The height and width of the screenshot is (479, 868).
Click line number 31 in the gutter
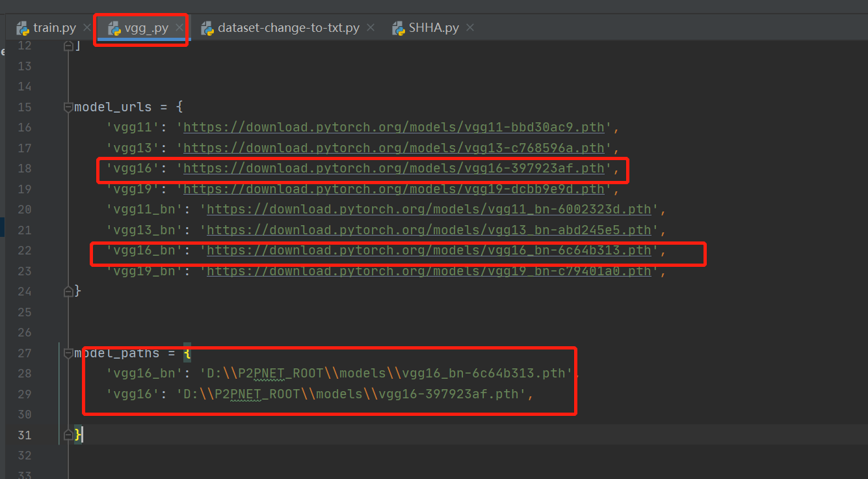[24, 435]
